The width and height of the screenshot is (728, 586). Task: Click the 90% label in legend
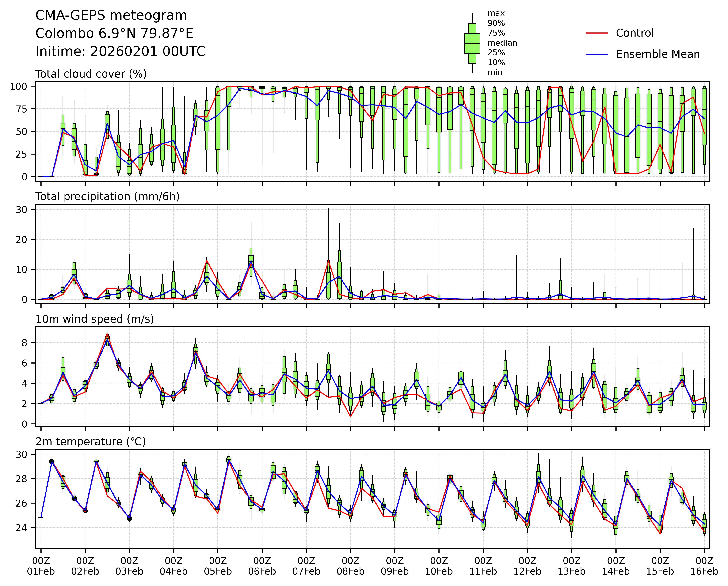496,23
